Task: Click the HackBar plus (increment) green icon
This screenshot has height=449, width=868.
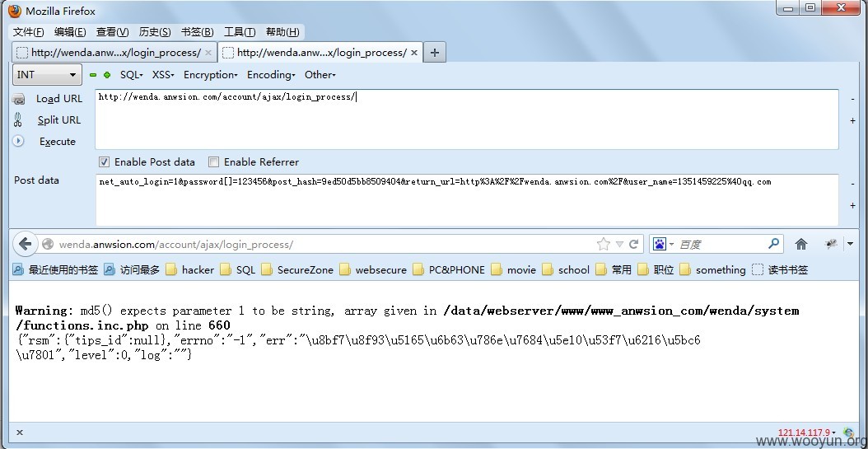Action: tap(107, 75)
